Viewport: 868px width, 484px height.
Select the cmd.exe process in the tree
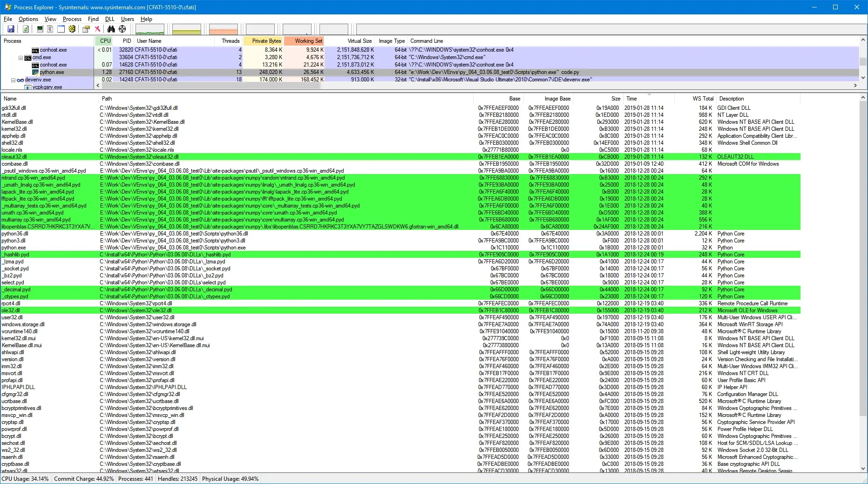[x=42, y=57]
